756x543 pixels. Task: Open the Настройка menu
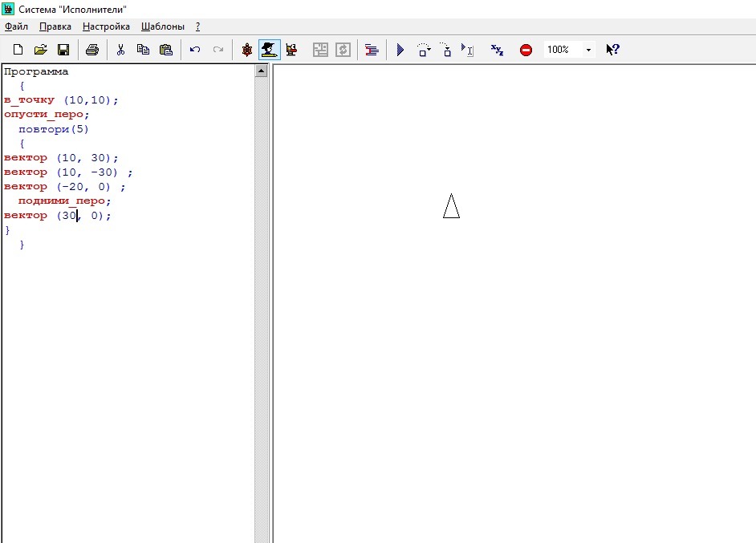[x=106, y=26]
